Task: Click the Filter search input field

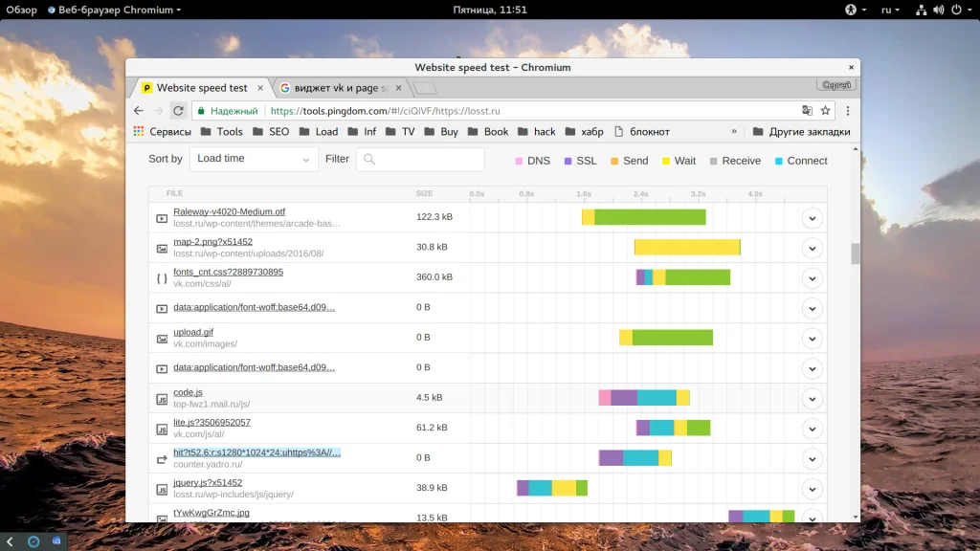Action: pos(421,159)
